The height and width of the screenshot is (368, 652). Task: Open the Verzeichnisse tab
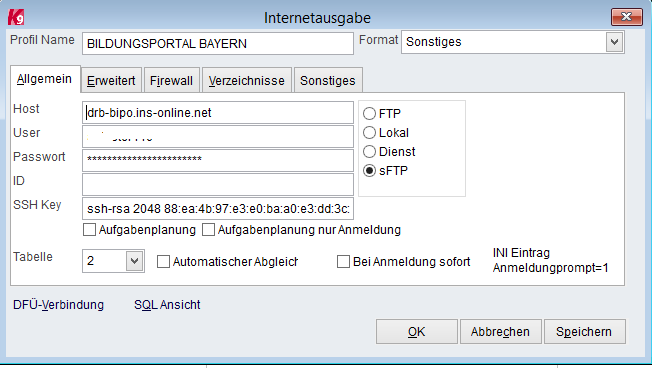click(247, 80)
